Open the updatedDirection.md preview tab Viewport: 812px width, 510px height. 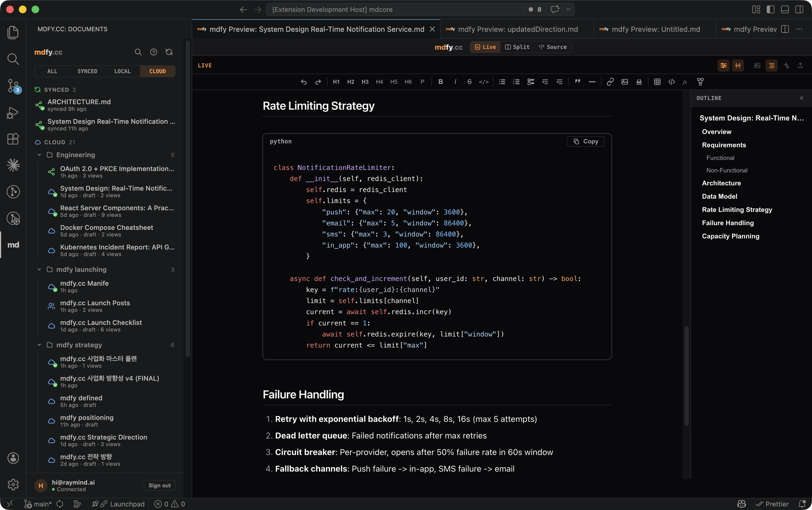517,29
